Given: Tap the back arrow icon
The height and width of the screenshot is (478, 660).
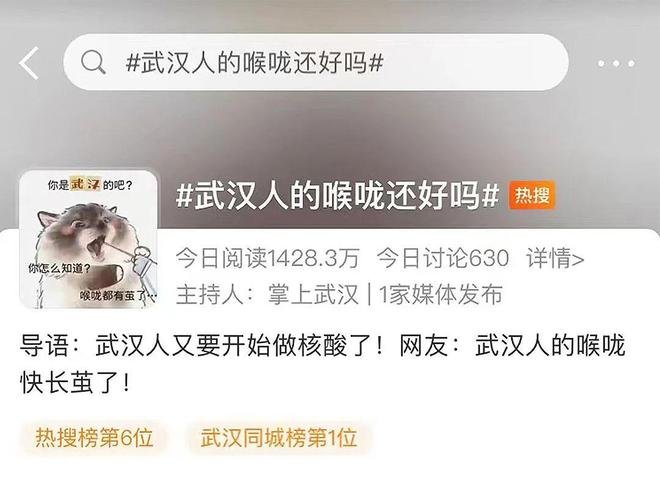Looking at the screenshot, I should tap(29, 63).
